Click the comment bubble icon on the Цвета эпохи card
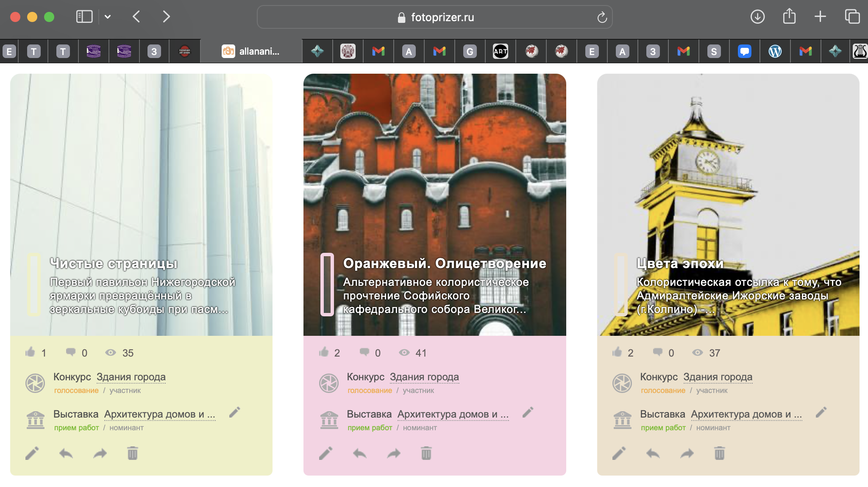Image resolution: width=868 pixels, height=487 pixels. tap(658, 352)
